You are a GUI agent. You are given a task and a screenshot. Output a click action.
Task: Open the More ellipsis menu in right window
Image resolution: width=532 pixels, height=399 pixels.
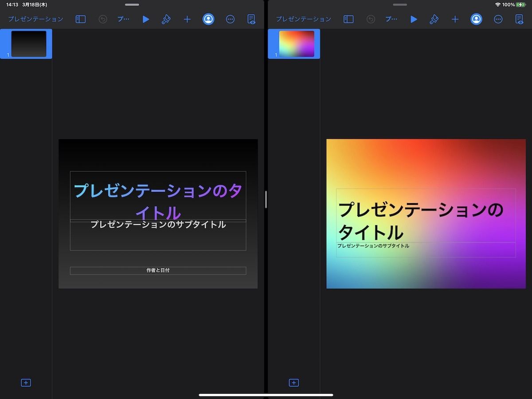[x=498, y=19]
